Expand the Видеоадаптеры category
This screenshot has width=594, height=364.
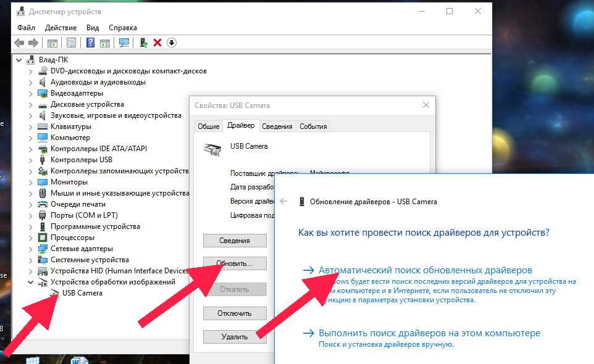pos(30,93)
